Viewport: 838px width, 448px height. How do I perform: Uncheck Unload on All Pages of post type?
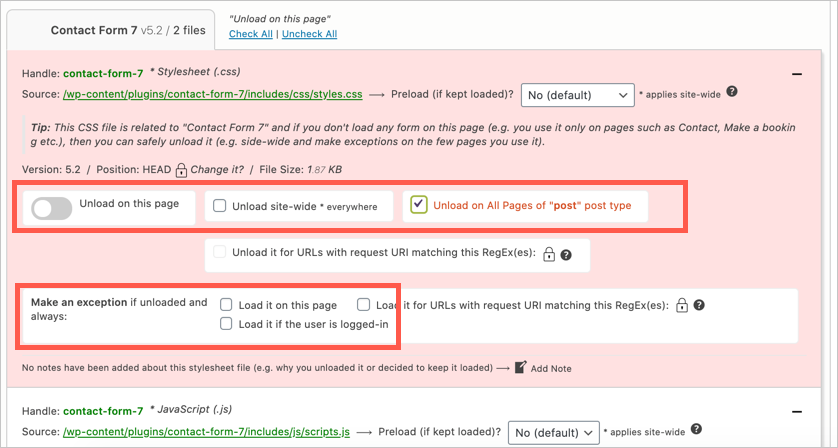pyautogui.click(x=419, y=205)
